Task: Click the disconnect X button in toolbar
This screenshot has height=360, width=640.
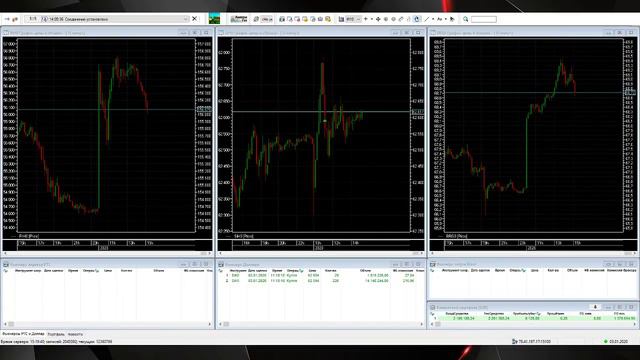Action: click(x=195, y=19)
